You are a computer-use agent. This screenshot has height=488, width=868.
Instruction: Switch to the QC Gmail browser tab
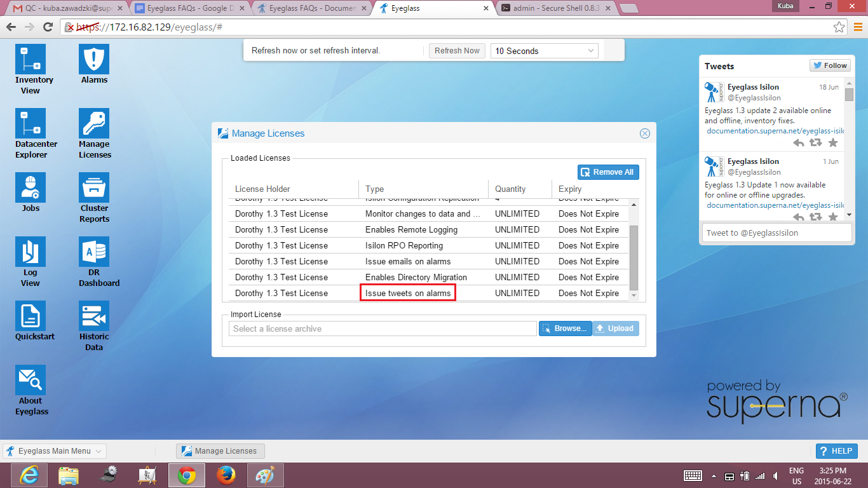tap(67, 8)
